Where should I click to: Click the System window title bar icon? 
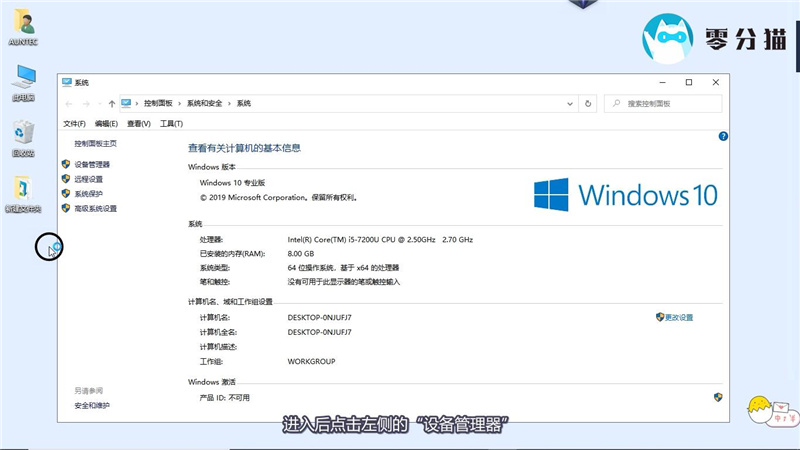(x=67, y=82)
